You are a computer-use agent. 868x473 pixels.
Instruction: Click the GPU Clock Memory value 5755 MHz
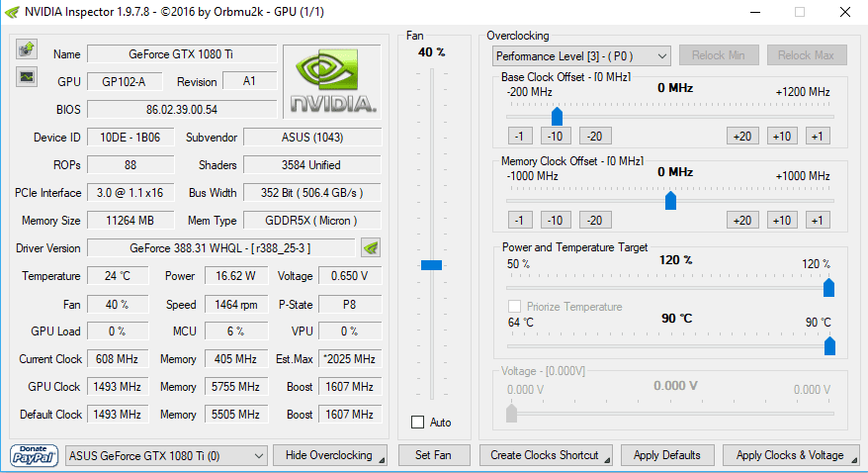(x=236, y=386)
